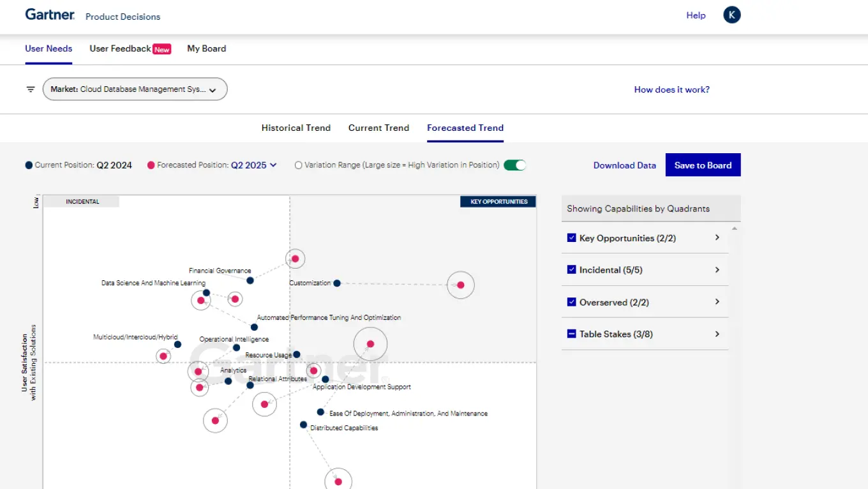Open the Market dropdown selector
Screen dimensions: 868x489
point(135,89)
